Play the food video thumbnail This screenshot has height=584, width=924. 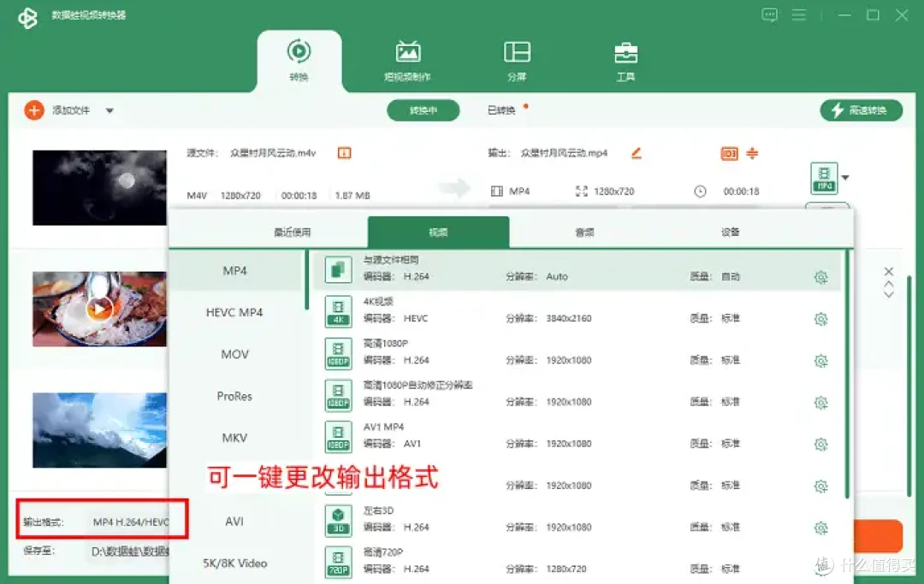(x=99, y=309)
